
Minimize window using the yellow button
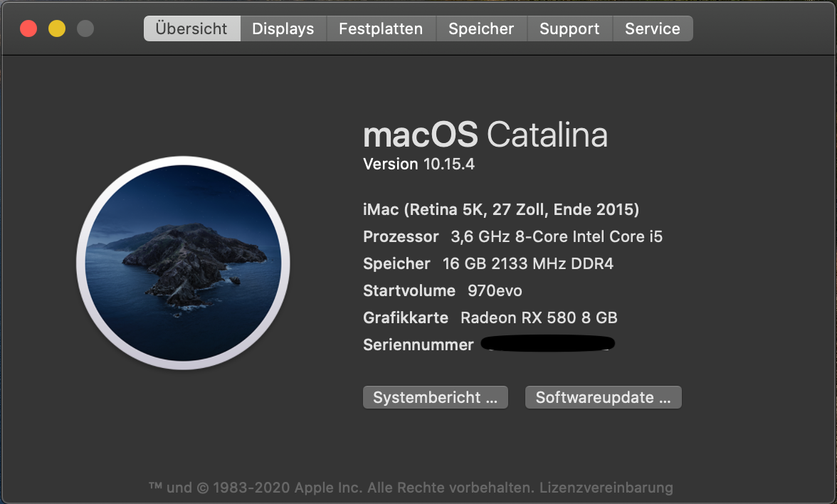point(57,29)
